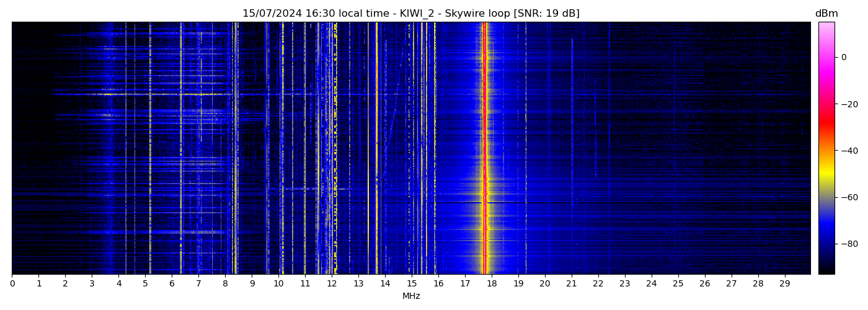Viewport: 868px width, 310px height.
Task: Click the MHz x-axis label
Action: point(411,296)
